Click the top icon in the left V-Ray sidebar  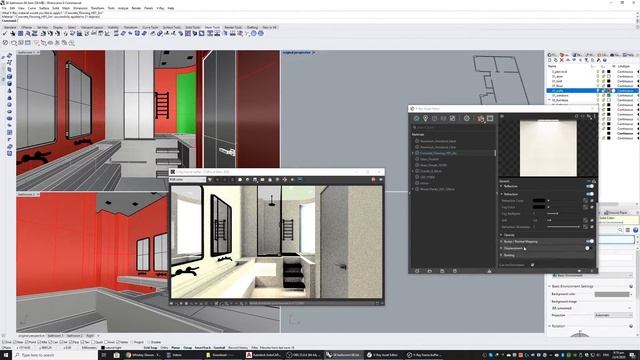[9, 56]
